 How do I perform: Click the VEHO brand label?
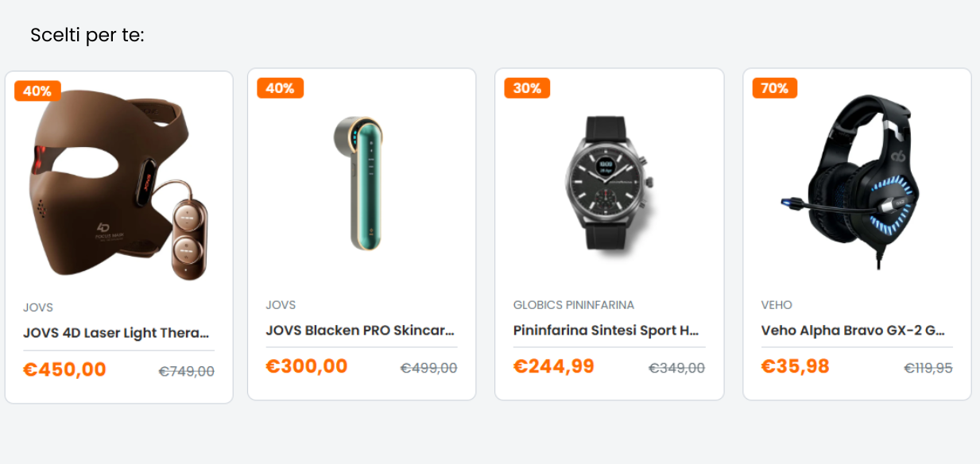[777, 305]
